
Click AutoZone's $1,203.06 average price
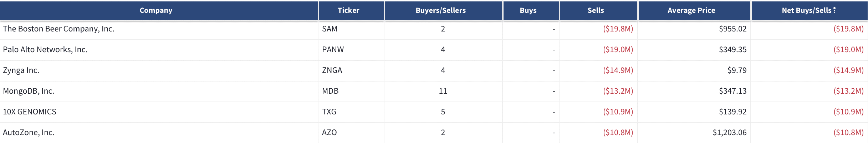pyautogui.click(x=729, y=132)
